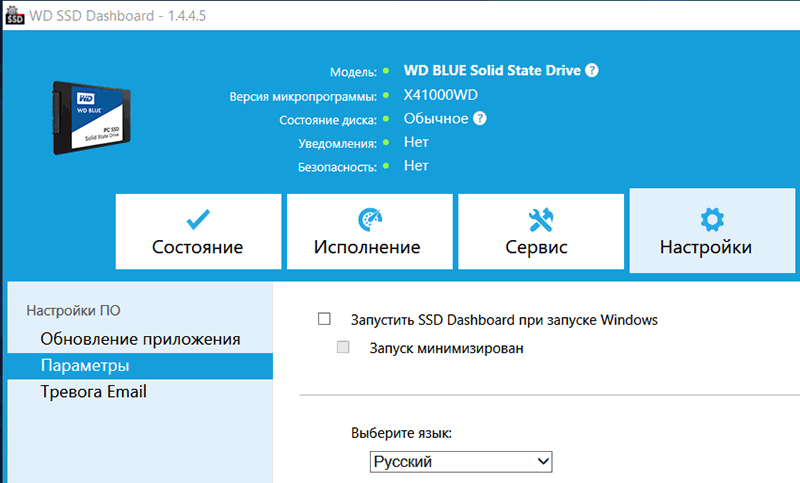The width and height of the screenshot is (800, 483).
Task: Click the help icon next to WD BLUE model name
Action: click(592, 70)
